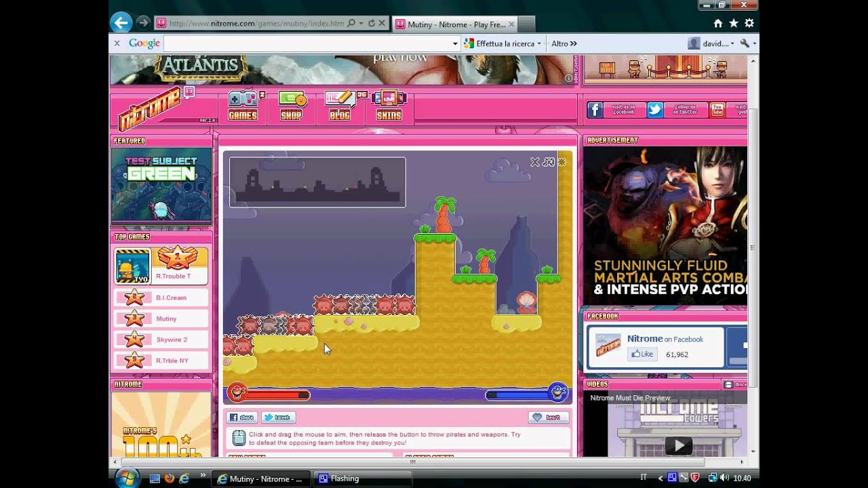Expand the Altro toolbar overflow
This screenshot has height=488, width=868.
coord(564,43)
